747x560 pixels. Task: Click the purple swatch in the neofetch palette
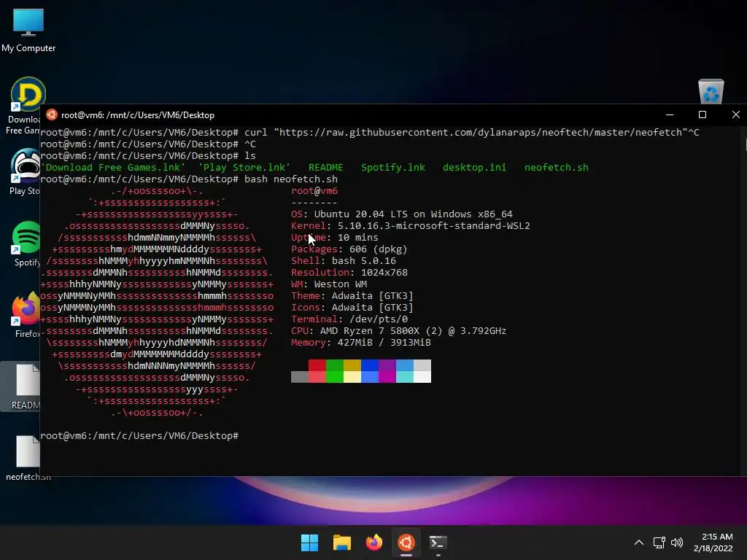387,365
